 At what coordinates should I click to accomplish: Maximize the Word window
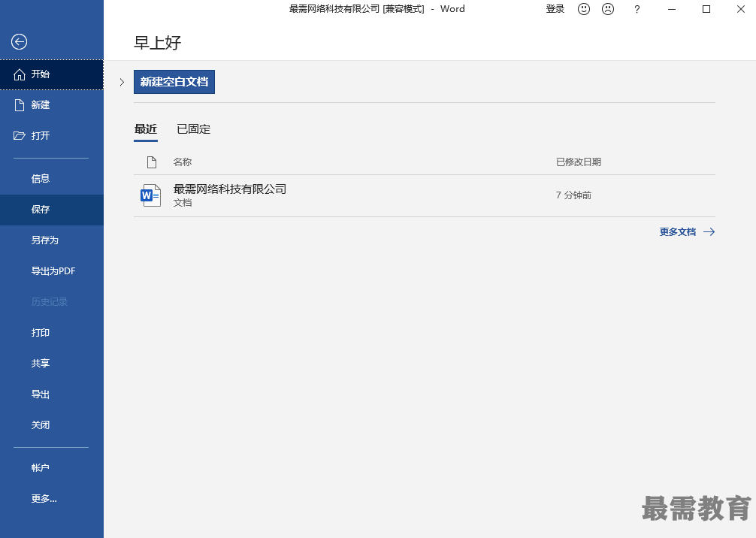[x=706, y=9]
